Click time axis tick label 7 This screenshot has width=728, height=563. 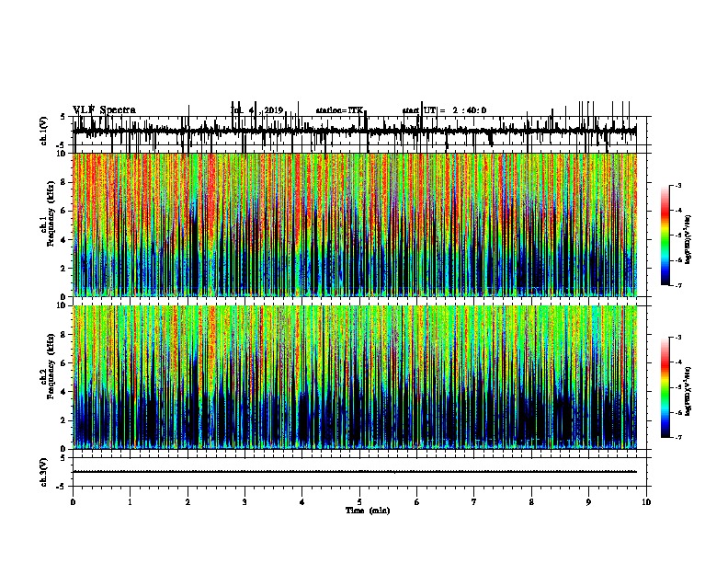474,501
